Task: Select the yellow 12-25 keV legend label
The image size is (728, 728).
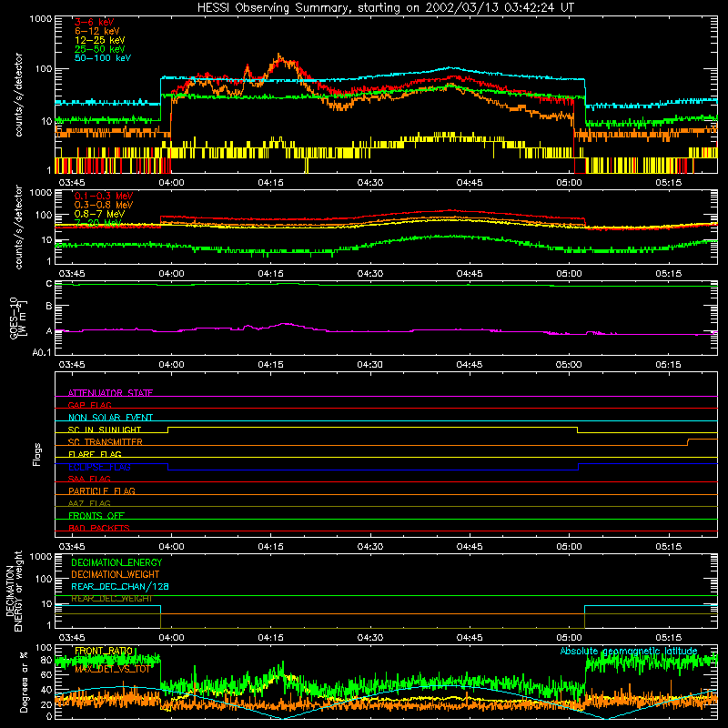Action: point(99,40)
